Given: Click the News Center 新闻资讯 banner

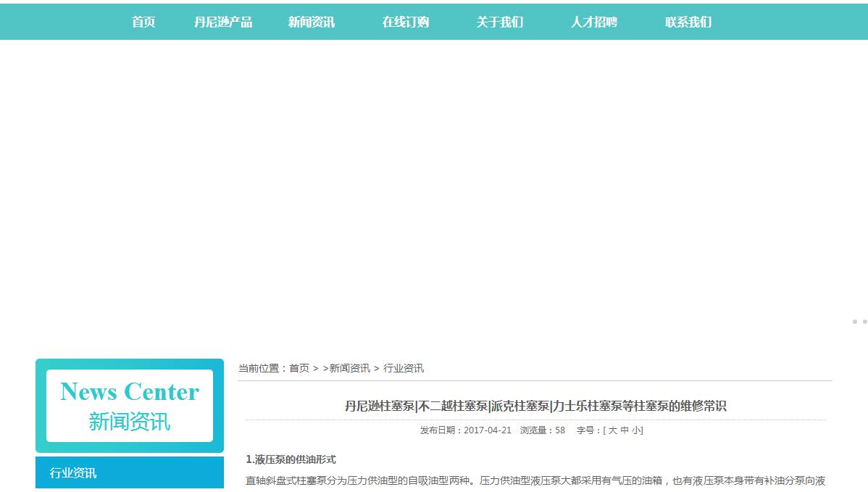Looking at the screenshot, I should [x=130, y=406].
